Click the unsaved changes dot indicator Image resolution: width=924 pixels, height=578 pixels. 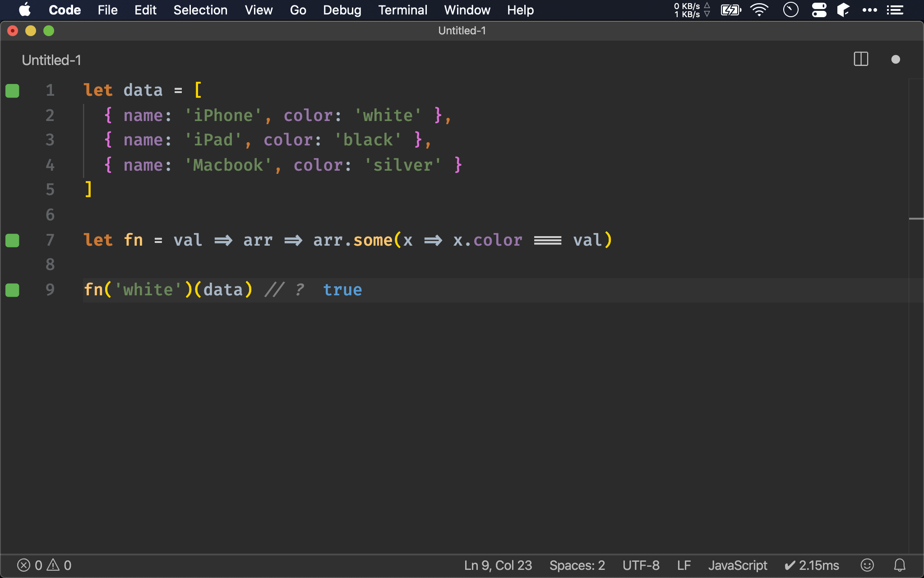896,60
